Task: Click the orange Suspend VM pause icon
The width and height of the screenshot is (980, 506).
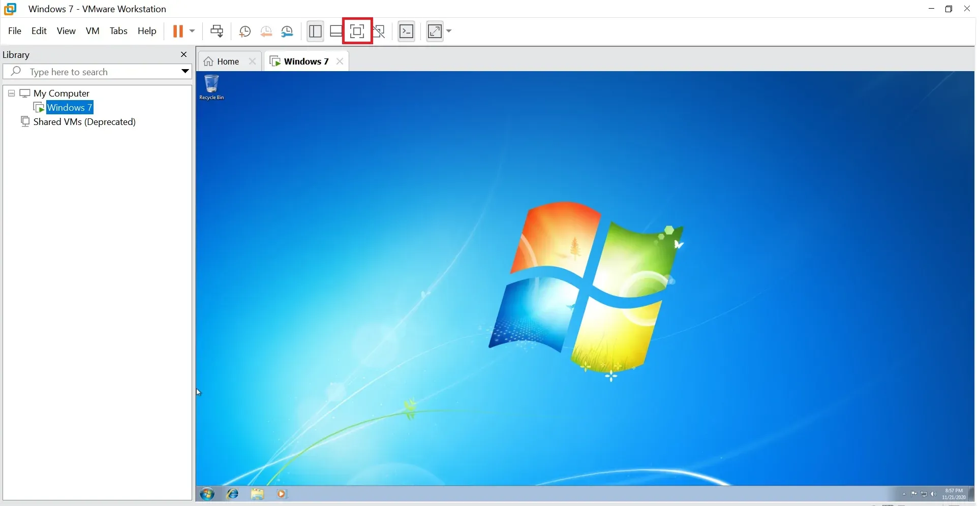Action: click(x=177, y=31)
